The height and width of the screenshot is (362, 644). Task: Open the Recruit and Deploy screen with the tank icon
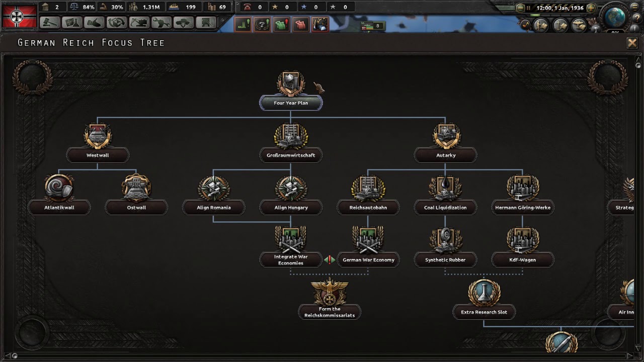184,23
